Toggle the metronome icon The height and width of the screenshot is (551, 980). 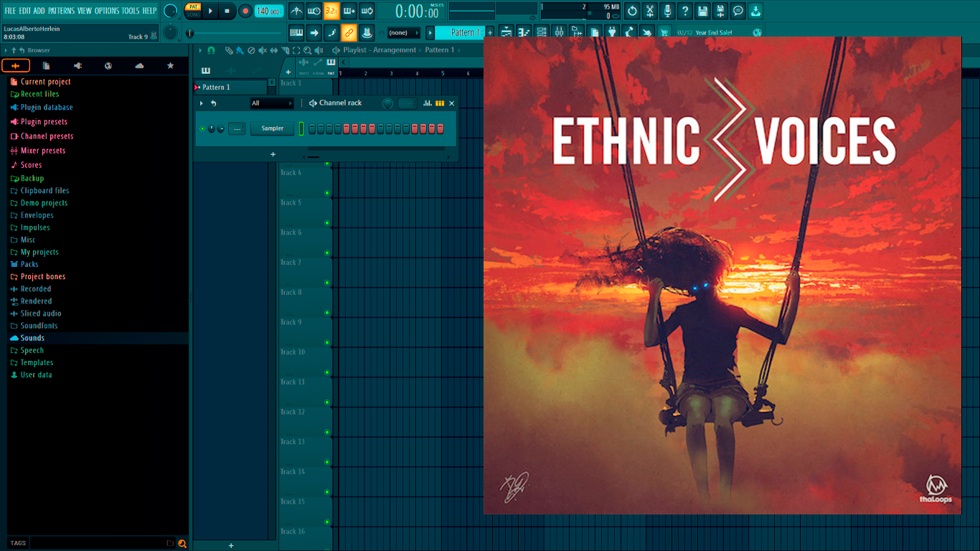(x=297, y=11)
